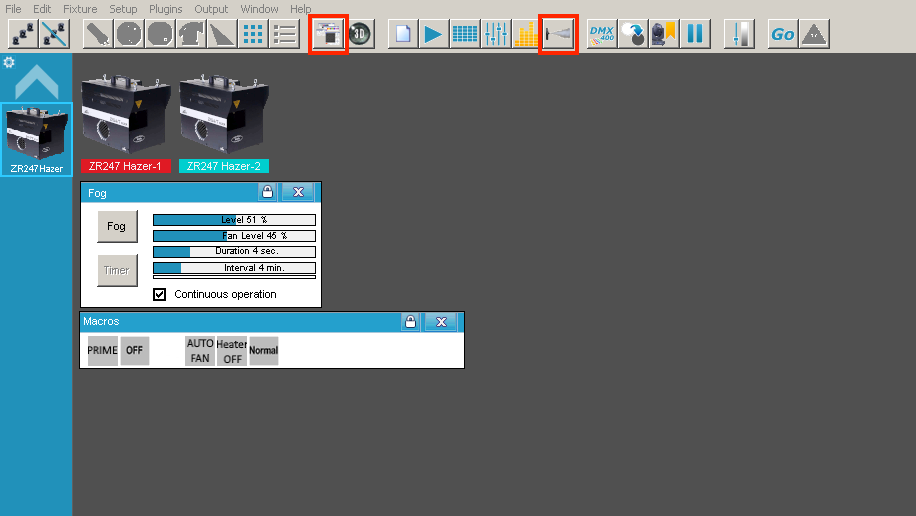Click the second round disc toolbar icon
916x516 pixels.
point(160,34)
